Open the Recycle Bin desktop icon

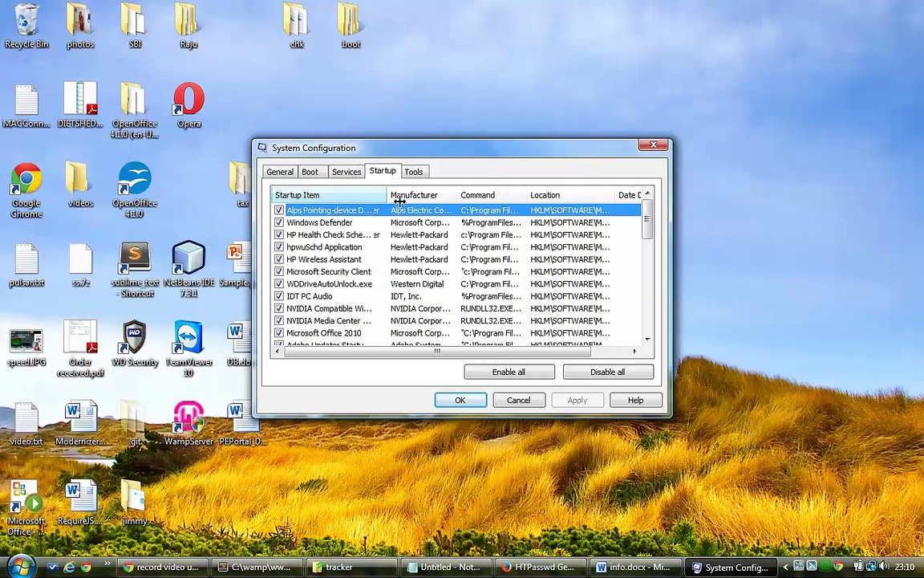(x=26, y=25)
